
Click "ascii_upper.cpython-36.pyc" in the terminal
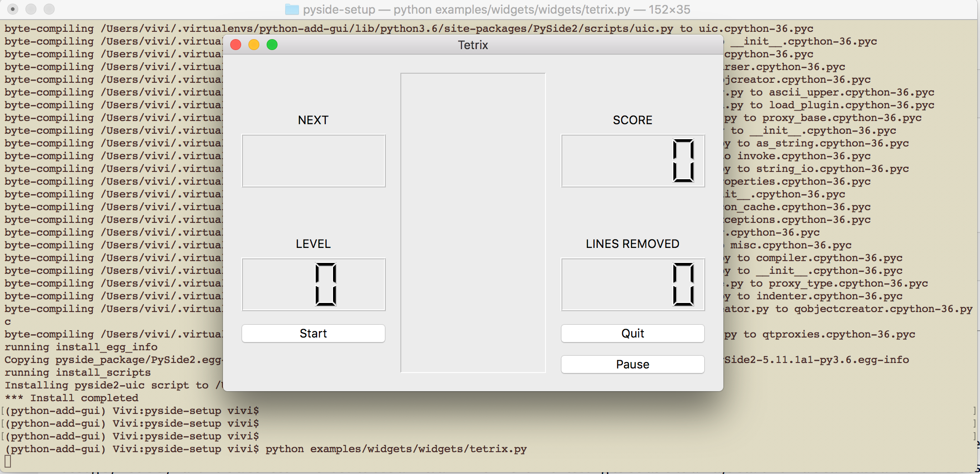(x=852, y=92)
